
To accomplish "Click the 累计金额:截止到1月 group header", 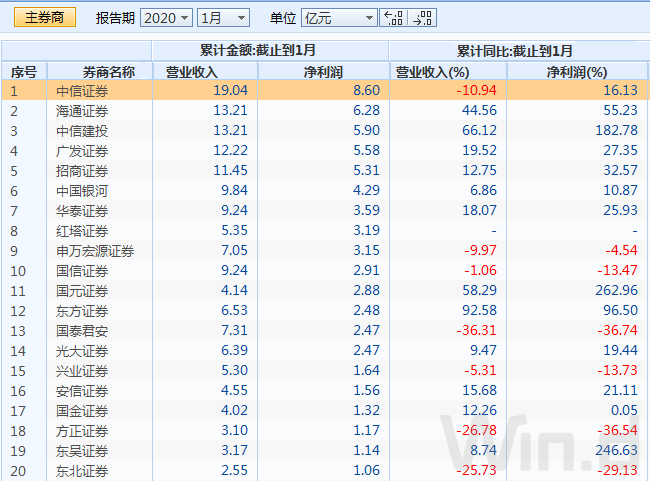I will click(270, 51).
